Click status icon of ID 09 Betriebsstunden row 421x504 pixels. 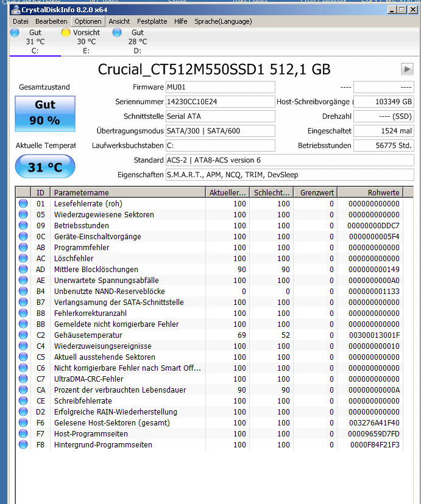23,225
